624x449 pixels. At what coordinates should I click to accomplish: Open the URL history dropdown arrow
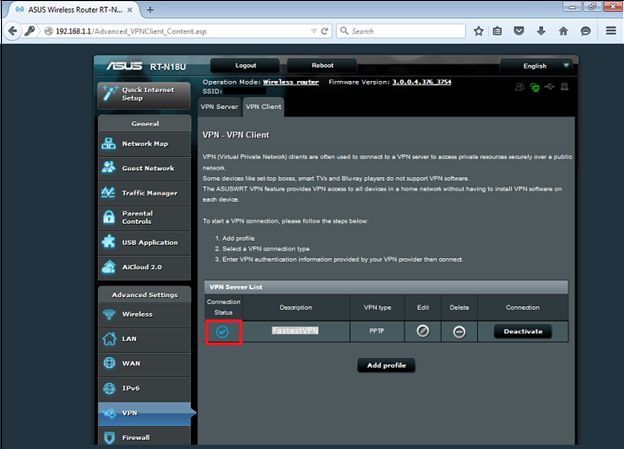coord(314,31)
